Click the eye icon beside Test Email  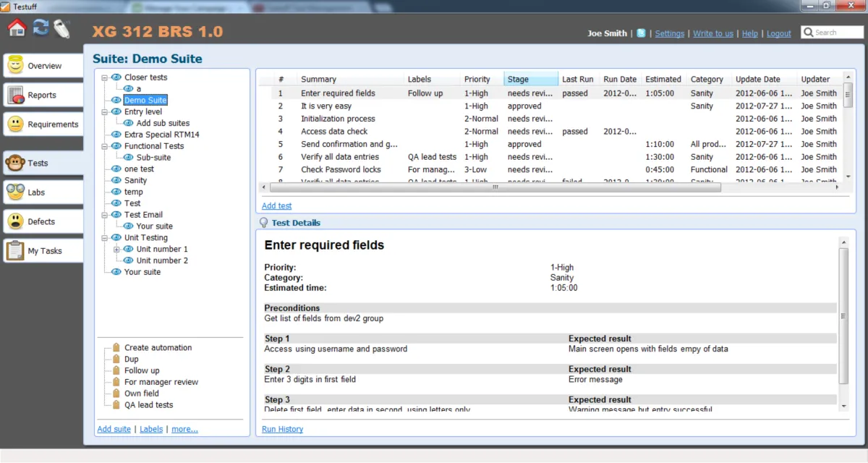point(116,215)
